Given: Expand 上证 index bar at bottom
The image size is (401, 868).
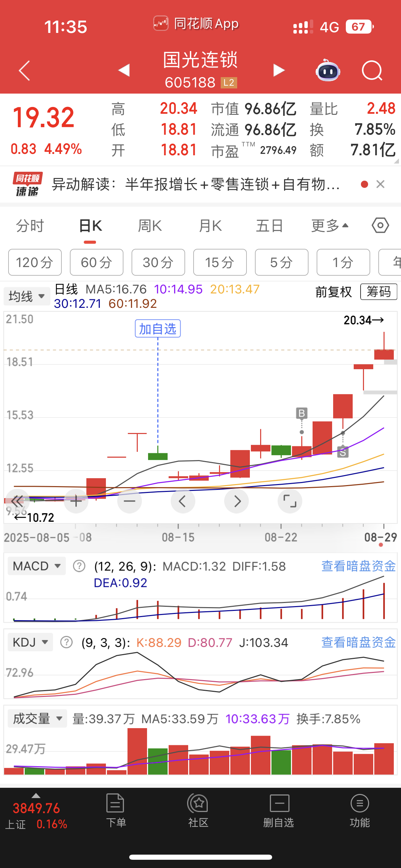Looking at the screenshot, I should (36, 812).
